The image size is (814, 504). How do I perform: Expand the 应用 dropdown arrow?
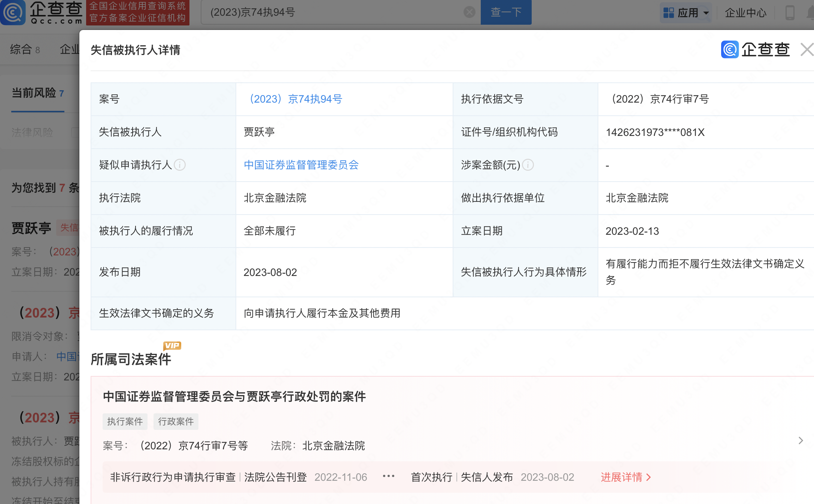pos(707,12)
